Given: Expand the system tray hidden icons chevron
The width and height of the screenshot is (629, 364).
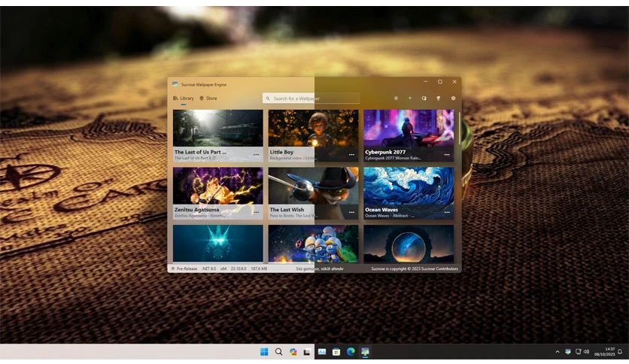Looking at the screenshot, I should coord(558,352).
